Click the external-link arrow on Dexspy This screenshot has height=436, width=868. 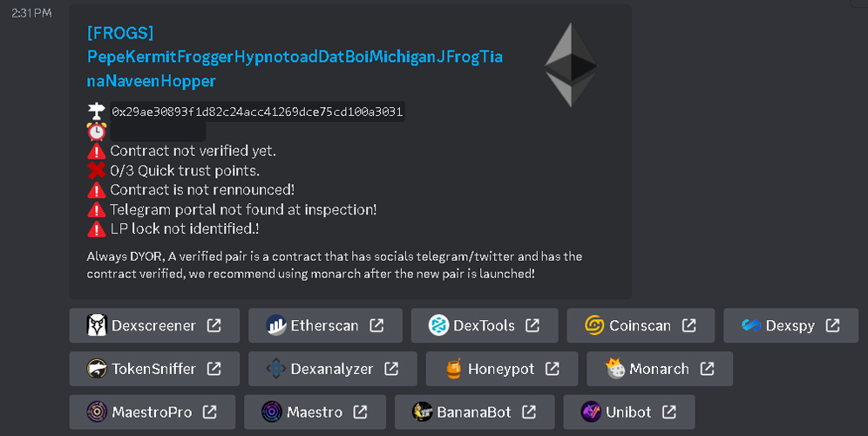click(832, 325)
